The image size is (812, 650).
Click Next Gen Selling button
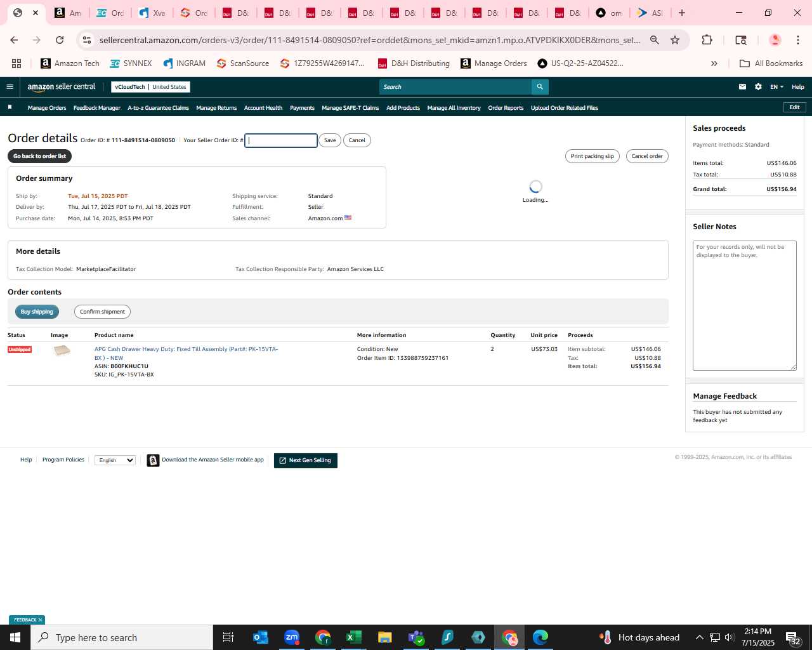click(x=305, y=460)
